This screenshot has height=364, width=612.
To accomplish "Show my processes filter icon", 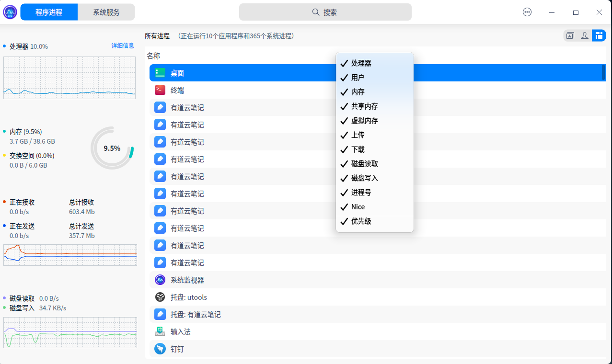I will coord(585,35).
